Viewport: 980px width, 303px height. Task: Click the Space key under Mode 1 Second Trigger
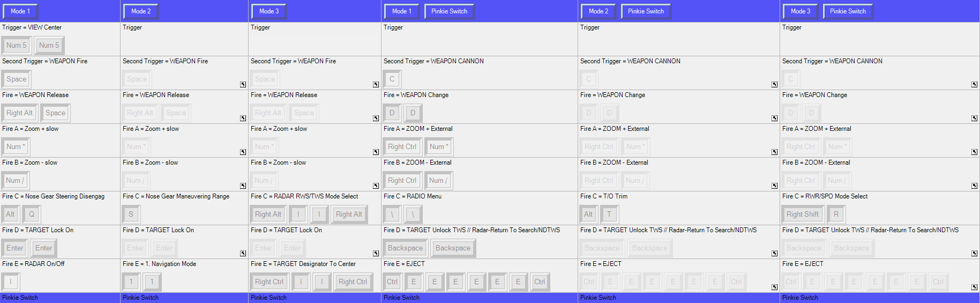click(x=17, y=79)
